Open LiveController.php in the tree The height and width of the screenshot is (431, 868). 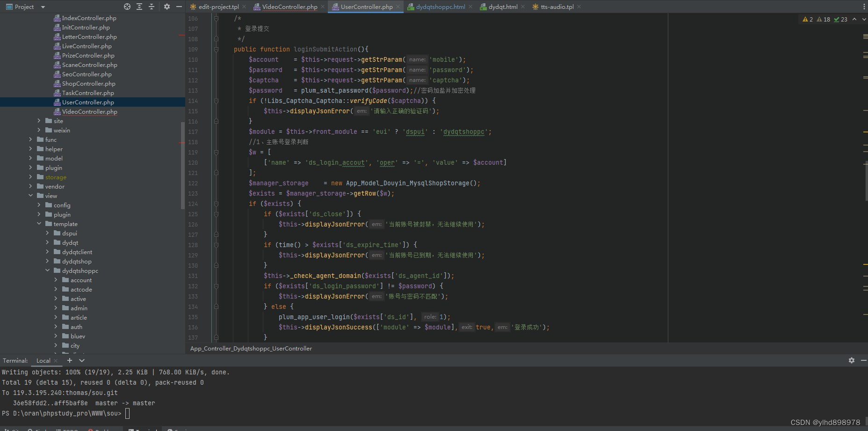point(82,46)
